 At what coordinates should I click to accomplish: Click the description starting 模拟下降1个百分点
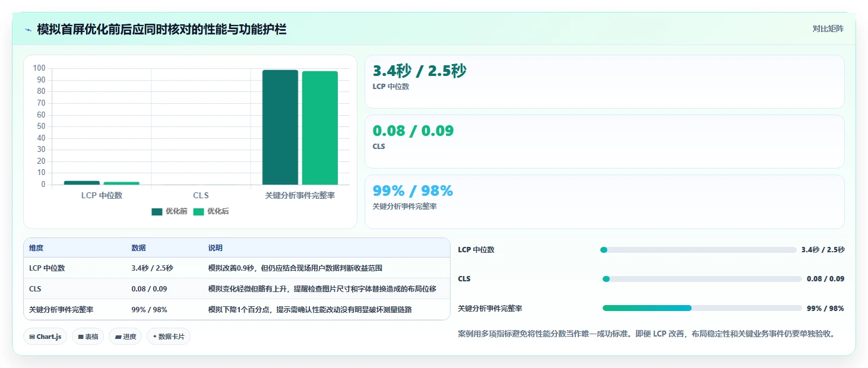pyautogui.click(x=310, y=310)
